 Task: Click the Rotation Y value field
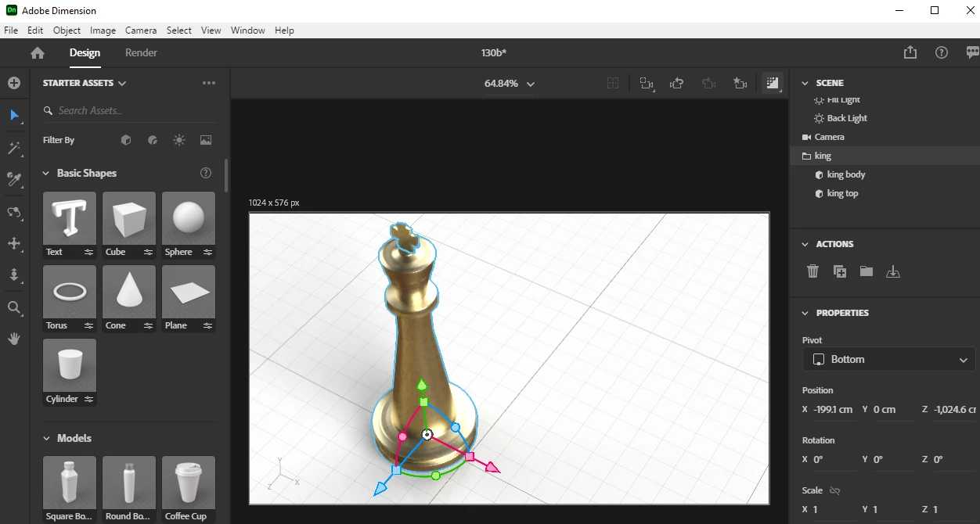[893, 459]
